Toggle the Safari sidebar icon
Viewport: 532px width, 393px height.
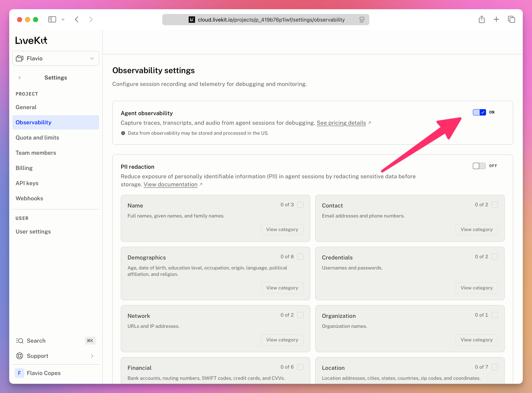coord(52,19)
